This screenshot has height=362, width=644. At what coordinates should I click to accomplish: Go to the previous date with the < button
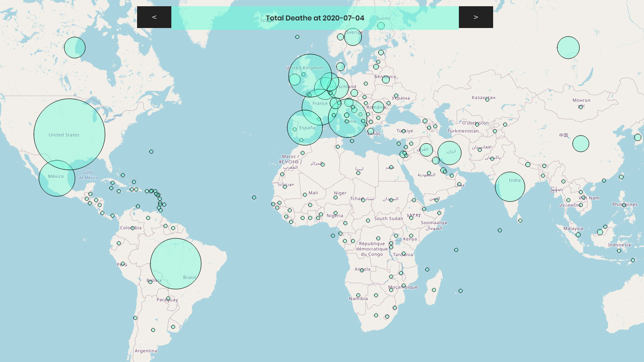[x=154, y=17]
